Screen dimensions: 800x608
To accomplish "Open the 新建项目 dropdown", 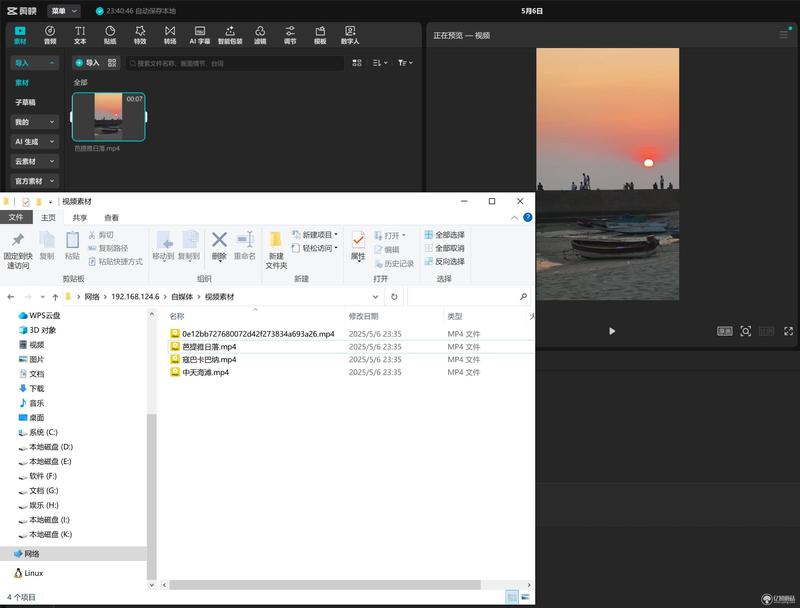I will (x=315, y=235).
